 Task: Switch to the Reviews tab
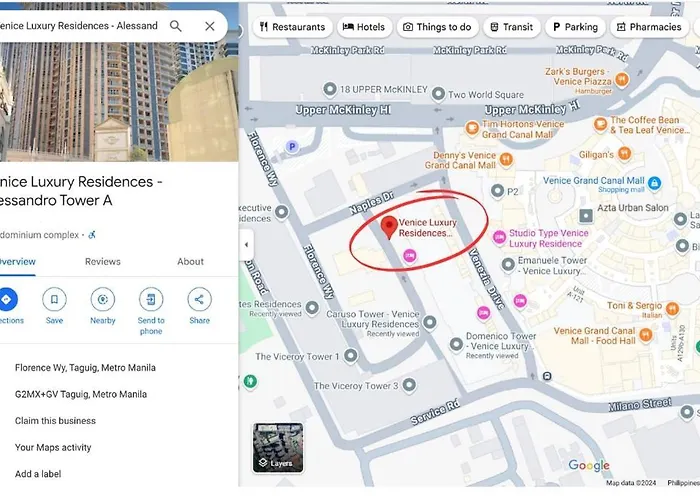click(x=103, y=262)
